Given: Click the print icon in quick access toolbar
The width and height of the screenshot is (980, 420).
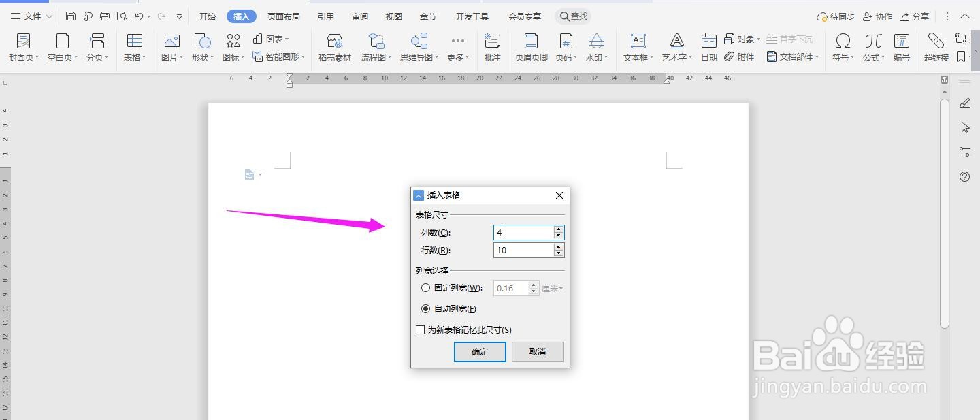Looking at the screenshot, I should tap(104, 16).
